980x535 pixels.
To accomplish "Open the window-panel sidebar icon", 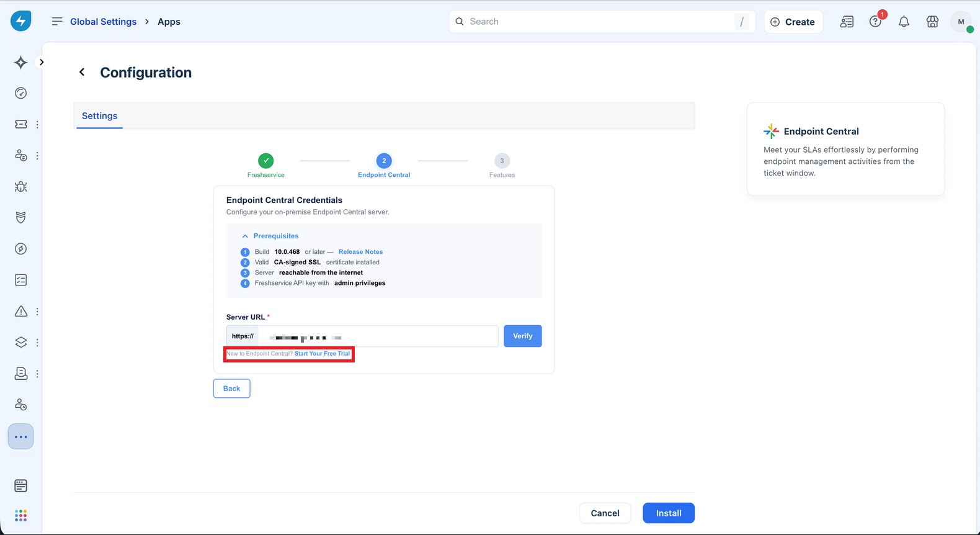I will point(20,485).
